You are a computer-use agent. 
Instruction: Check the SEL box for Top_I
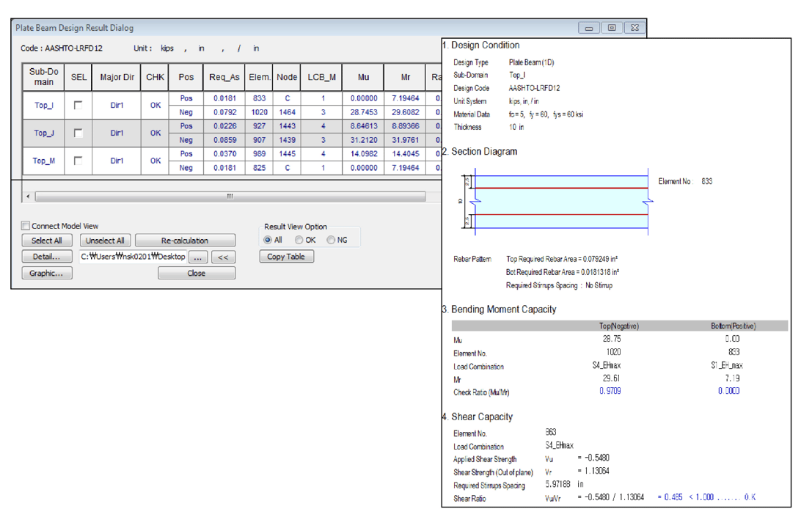78,105
